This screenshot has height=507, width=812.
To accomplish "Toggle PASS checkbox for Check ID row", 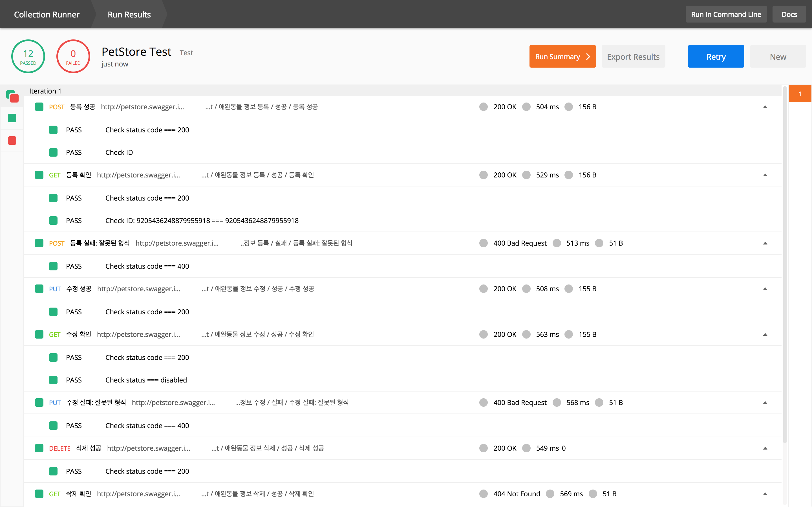I will pos(53,152).
